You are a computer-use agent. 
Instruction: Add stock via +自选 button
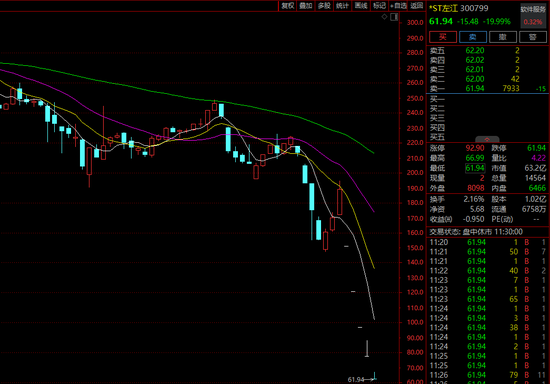click(x=398, y=6)
